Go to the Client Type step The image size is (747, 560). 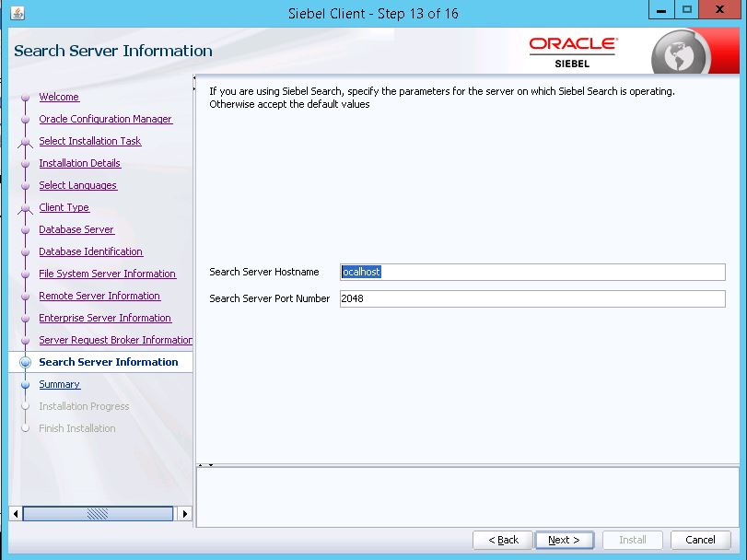pyautogui.click(x=64, y=207)
